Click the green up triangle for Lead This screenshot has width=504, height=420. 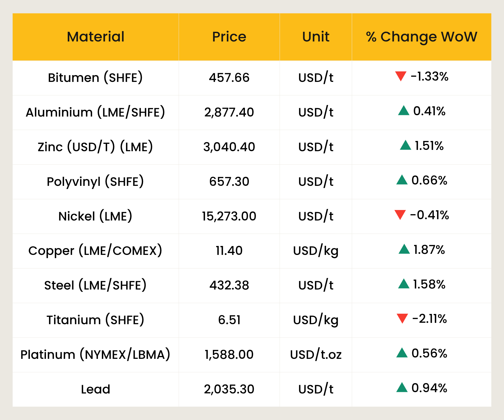pyautogui.click(x=402, y=388)
